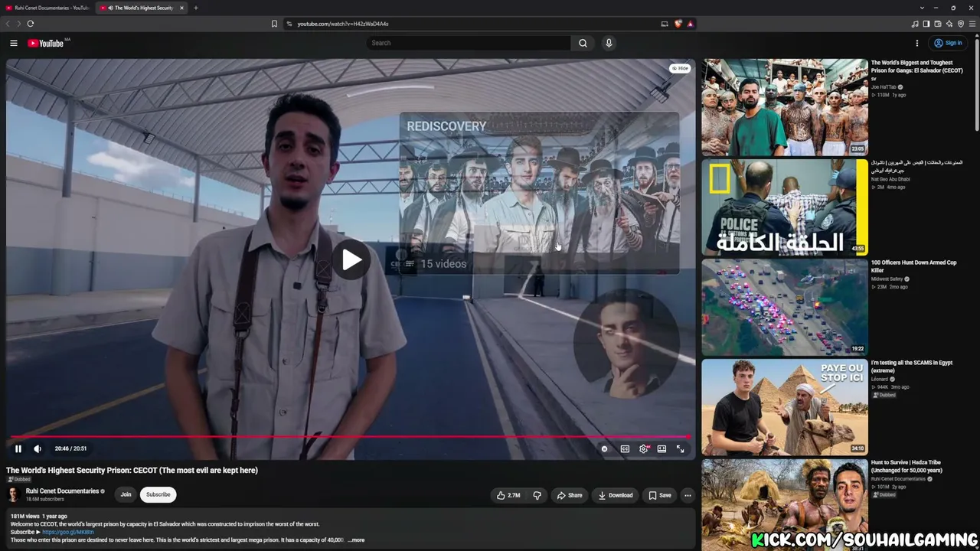The width and height of the screenshot is (980, 551).
Task: Open the YouTube guide hamburger menu
Action: click(x=14, y=43)
